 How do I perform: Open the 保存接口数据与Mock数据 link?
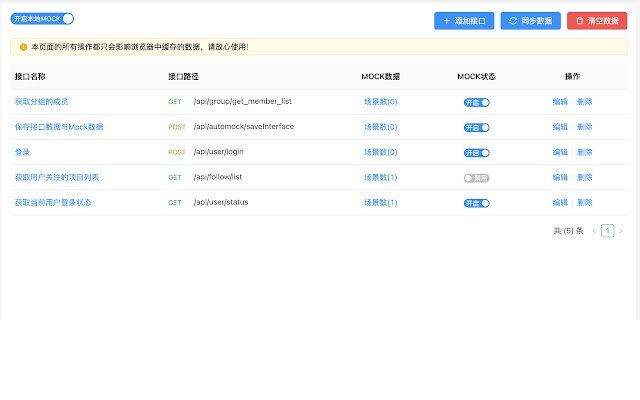click(x=59, y=127)
